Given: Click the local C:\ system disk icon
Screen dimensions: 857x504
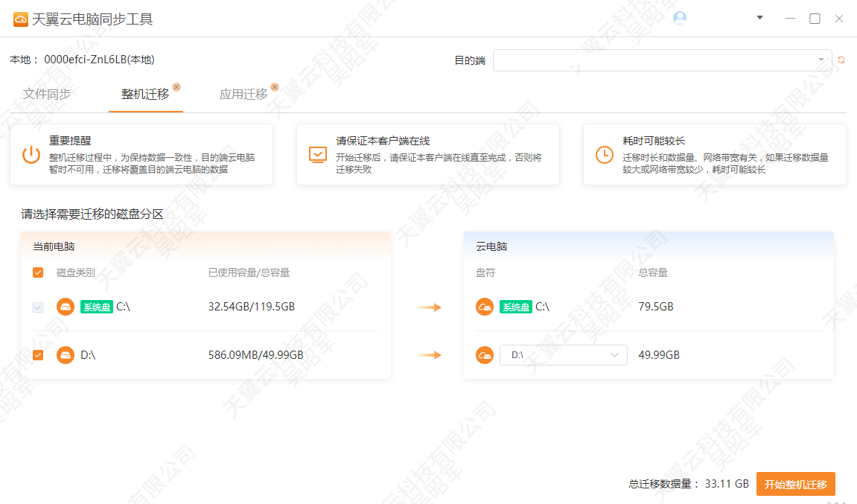Looking at the screenshot, I should 66,307.
